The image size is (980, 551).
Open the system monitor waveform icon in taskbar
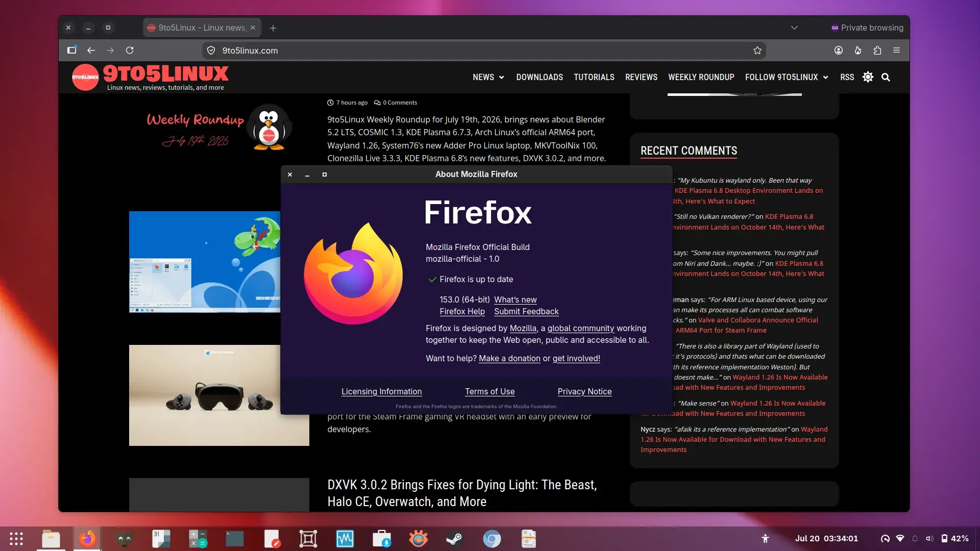345,539
